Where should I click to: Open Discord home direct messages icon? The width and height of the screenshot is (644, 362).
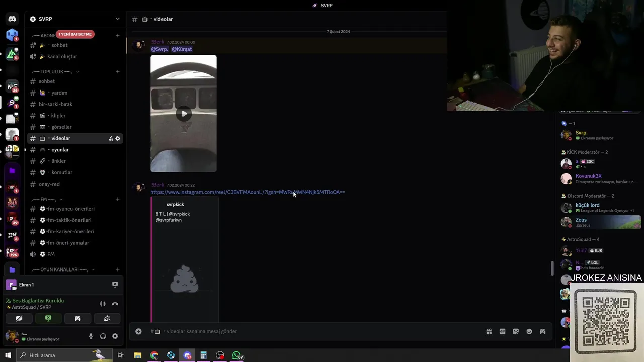point(12,19)
